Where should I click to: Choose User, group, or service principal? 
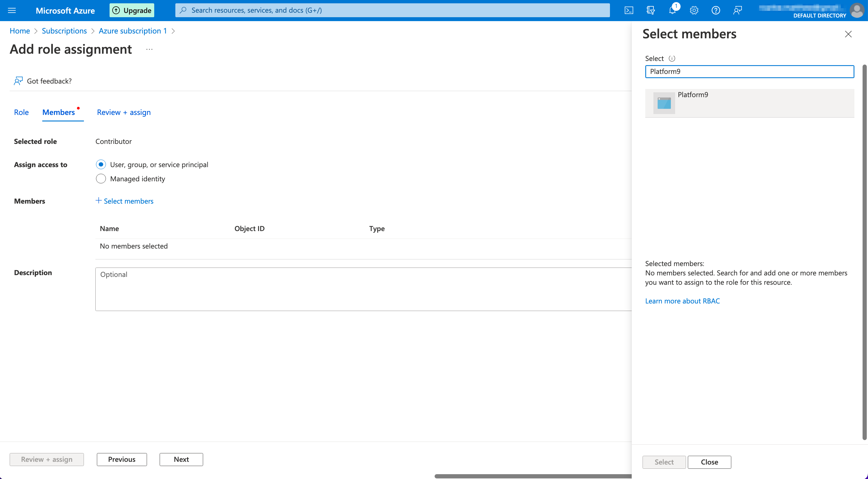click(x=101, y=164)
